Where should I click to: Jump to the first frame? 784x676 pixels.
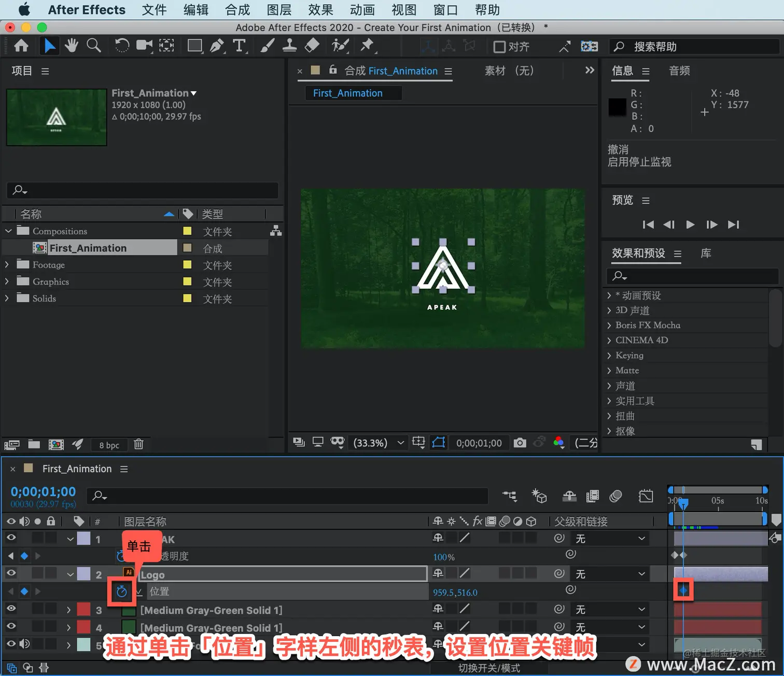pyautogui.click(x=648, y=224)
